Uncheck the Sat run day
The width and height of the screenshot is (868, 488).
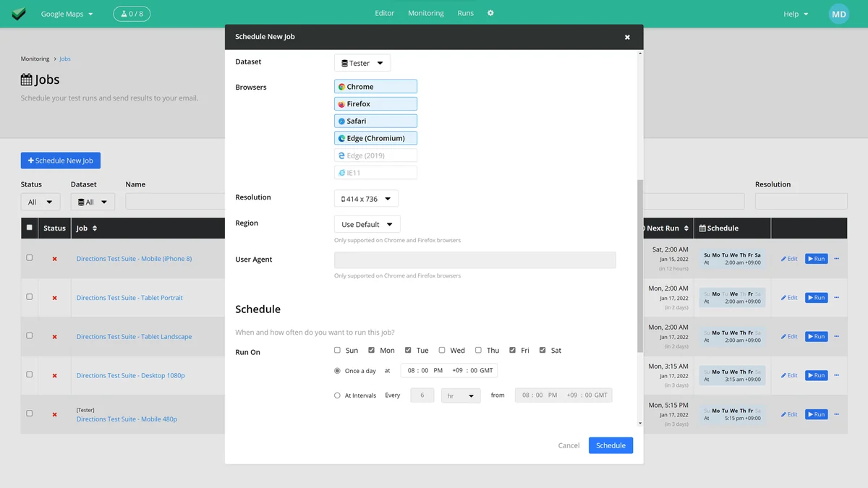coord(542,350)
